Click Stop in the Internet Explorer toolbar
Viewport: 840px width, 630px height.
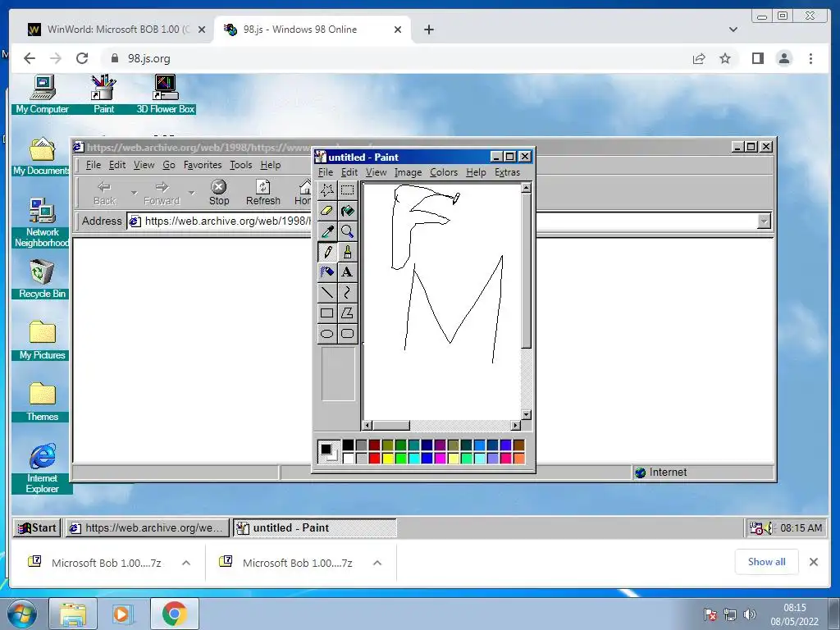click(x=218, y=193)
